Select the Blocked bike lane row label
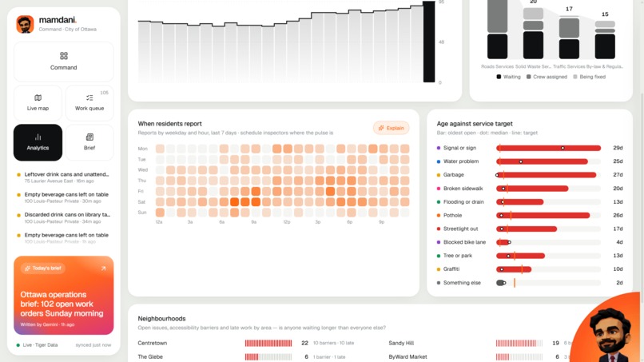This screenshot has width=644, height=362. click(x=464, y=242)
